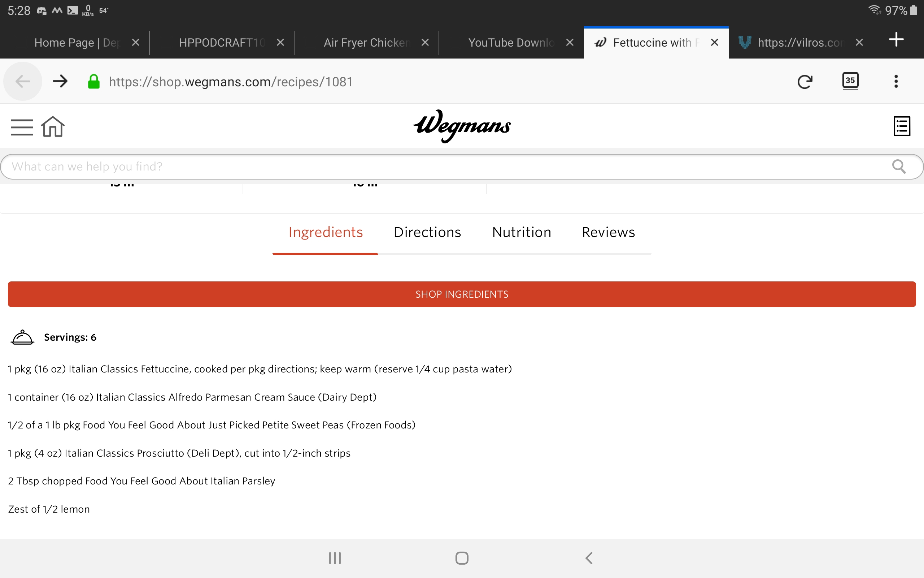Reload the page with refresh icon

(805, 81)
